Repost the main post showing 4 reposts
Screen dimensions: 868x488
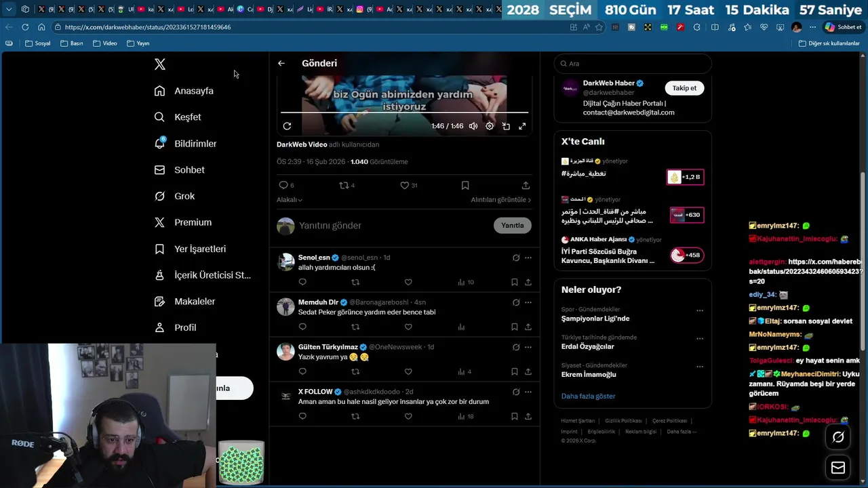pyautogui.click(x=347, y=185)
